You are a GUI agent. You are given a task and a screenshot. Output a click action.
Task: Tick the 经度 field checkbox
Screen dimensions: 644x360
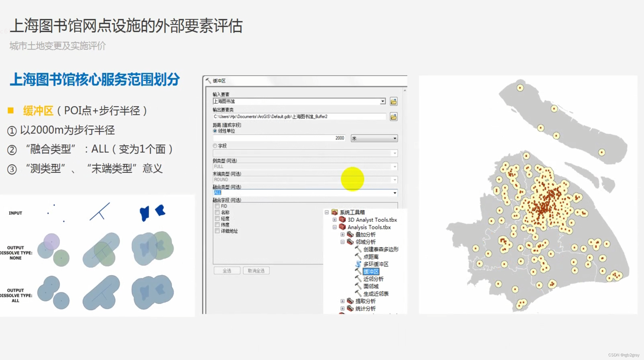tap(217, 218)
